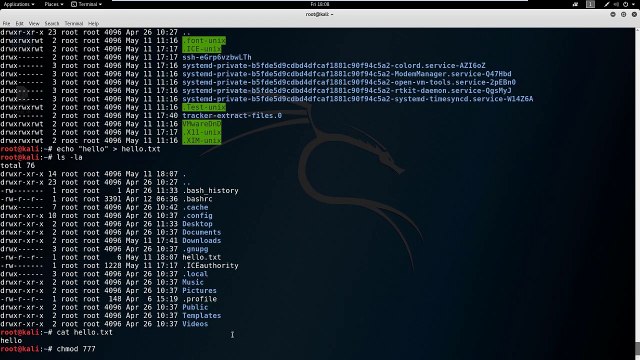Click the workspace 1 indicator in the top bar
Screen dimensions: 640x360
(590, 4)
